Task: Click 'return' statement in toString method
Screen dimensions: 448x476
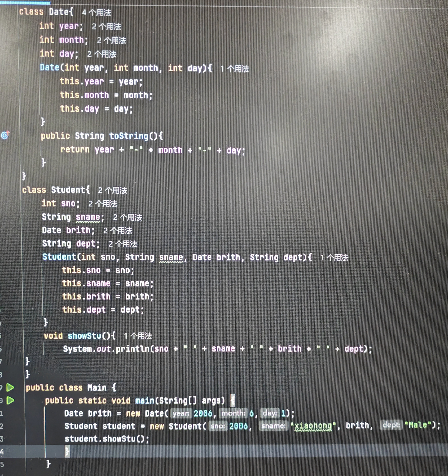Action: [x=75, y=150]
